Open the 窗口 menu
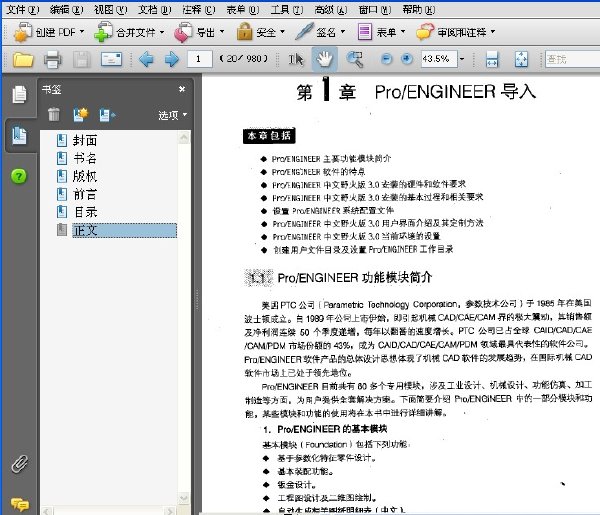 375,10
